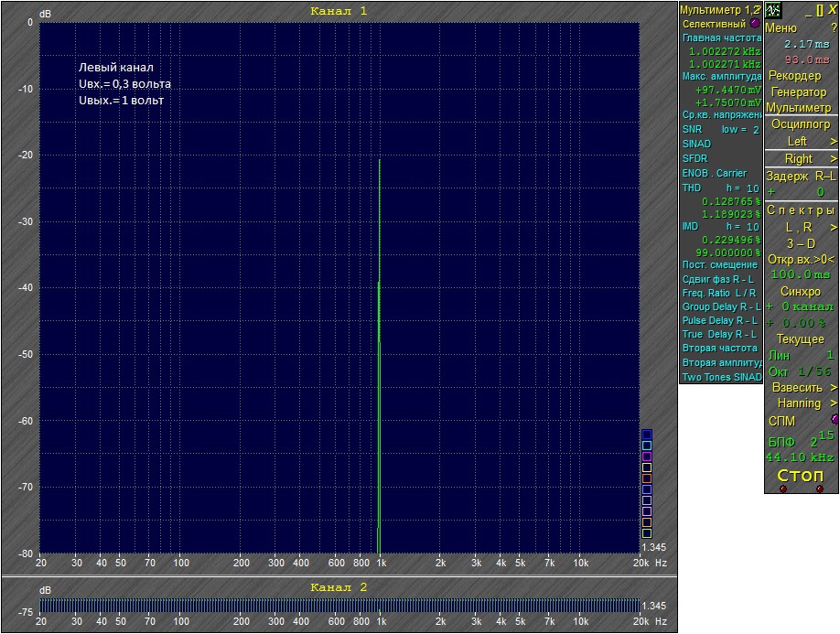Select the topmost dark blue trace swatch
The width and height of the screenshot is (840, 634).
click(x=647, y=435)
